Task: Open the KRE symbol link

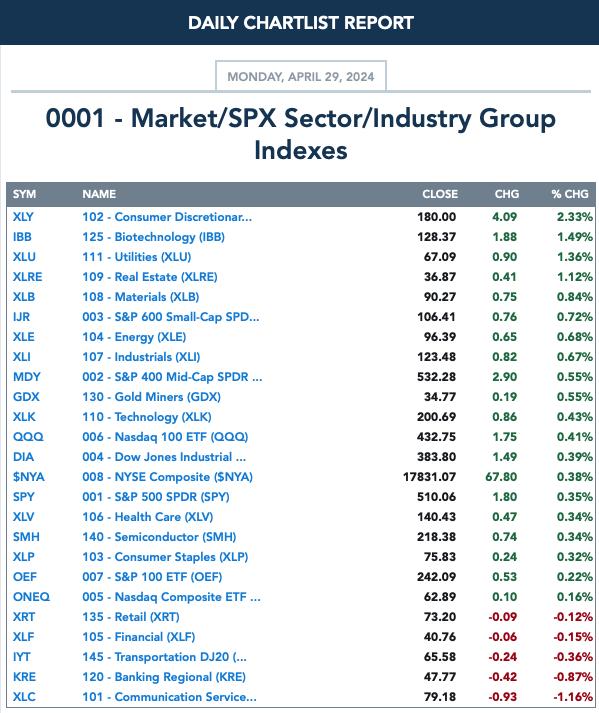Action: [x=24, y=677]
